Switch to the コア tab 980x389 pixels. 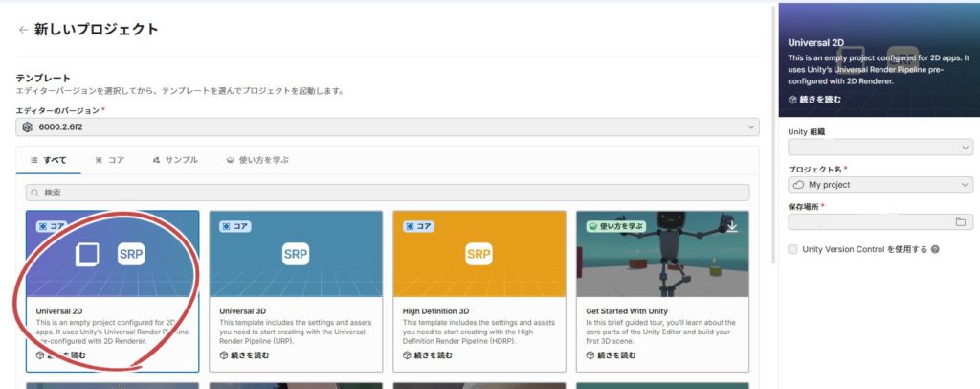pyautogui.click(x=110, y=159)
